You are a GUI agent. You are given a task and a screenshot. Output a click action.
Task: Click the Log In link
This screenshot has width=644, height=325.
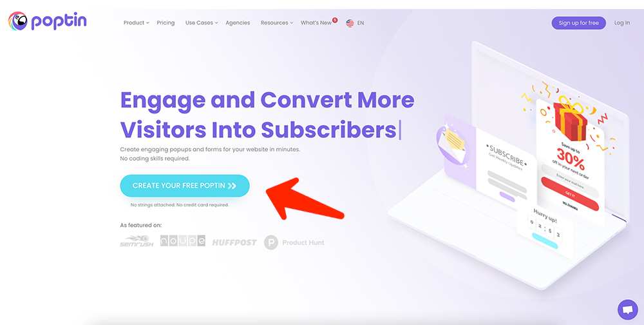[x=622, y=23]
